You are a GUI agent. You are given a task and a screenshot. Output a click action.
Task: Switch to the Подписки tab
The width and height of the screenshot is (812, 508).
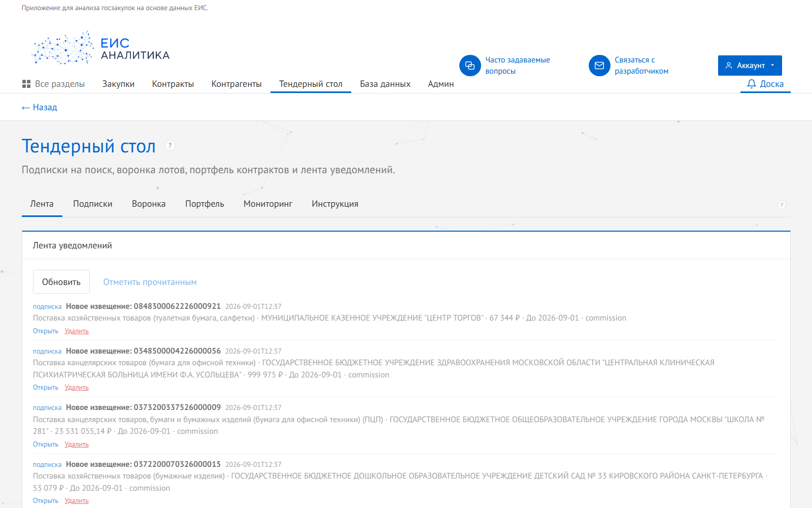tap(93, 204)
